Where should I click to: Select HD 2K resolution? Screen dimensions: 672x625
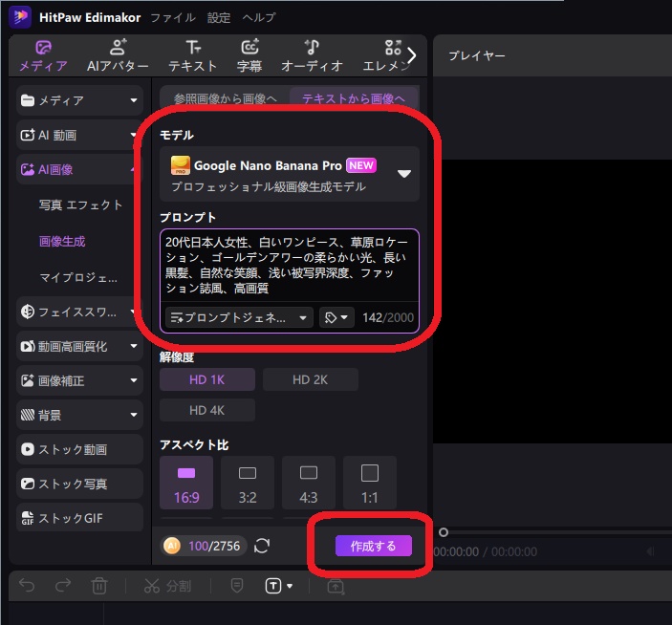point(311,379)
